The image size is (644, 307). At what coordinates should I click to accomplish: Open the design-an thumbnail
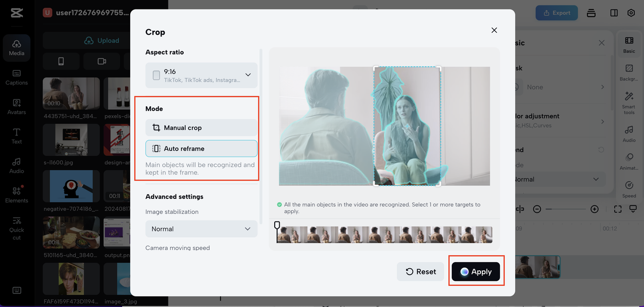[x=117, y=139]
